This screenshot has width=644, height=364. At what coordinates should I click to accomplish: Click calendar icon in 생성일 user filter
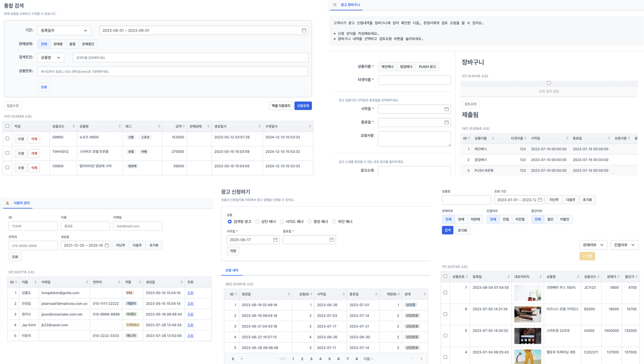pos(107,245)
